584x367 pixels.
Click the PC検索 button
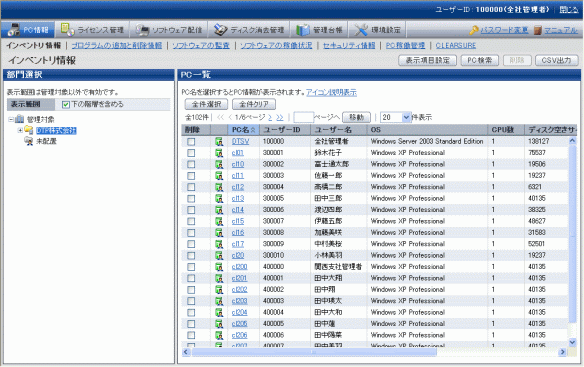click(x=480, y=60)
